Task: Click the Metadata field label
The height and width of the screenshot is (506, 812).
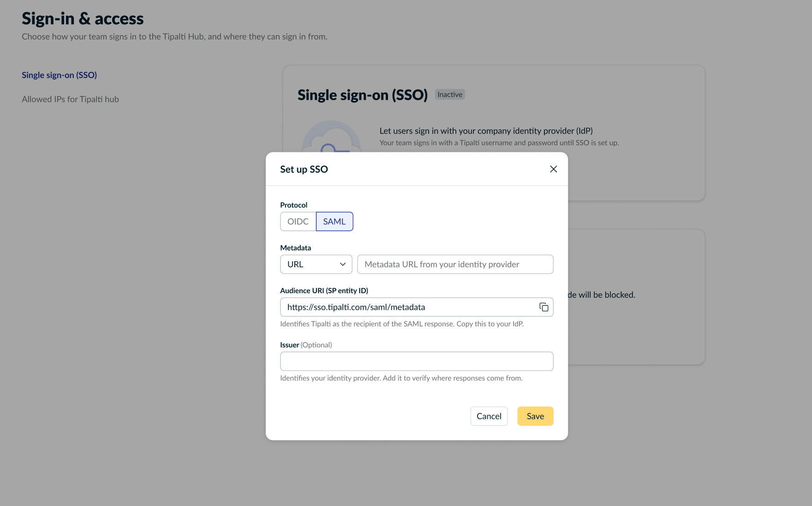Action: click(x=295, y=248)
